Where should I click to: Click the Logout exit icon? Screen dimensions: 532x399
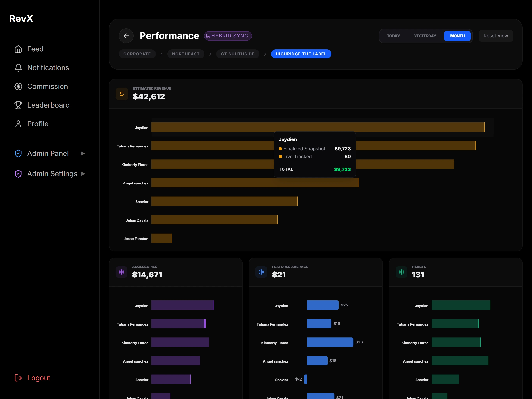pyautogui.click(x=18, y=378)
